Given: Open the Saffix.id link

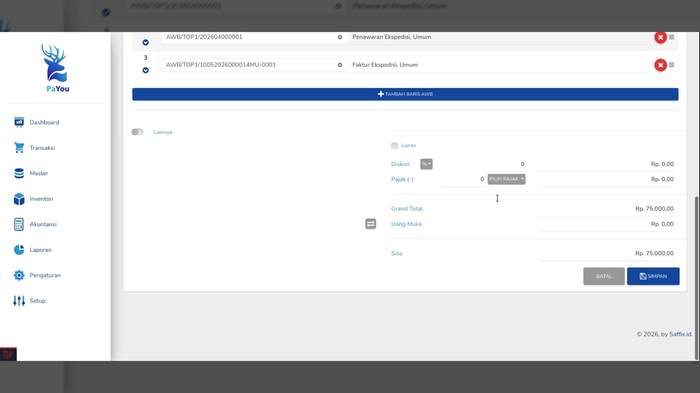Looking at the screenshot, I should (680, 334).
